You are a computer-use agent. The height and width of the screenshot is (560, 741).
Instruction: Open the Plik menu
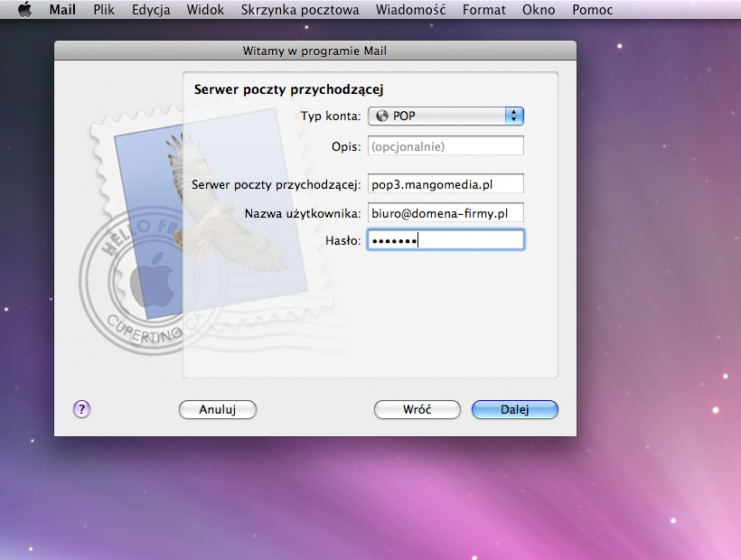pos(104,9)
